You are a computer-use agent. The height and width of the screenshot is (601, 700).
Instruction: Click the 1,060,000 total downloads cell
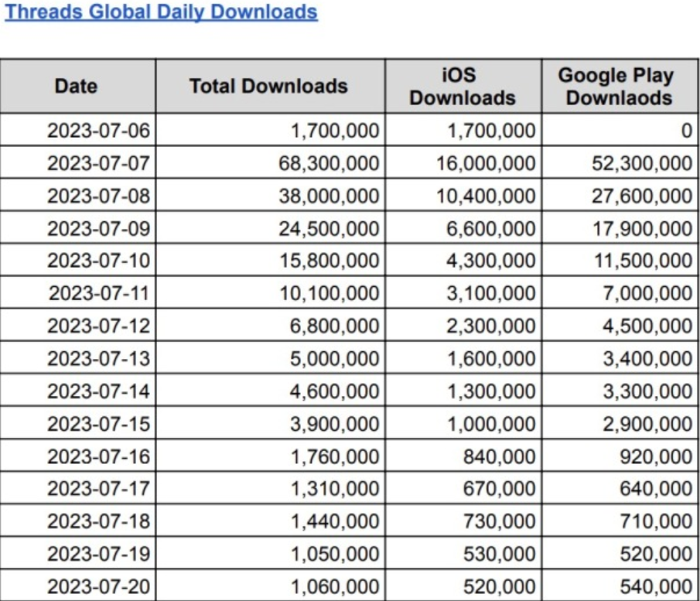(x=271, y=586)
